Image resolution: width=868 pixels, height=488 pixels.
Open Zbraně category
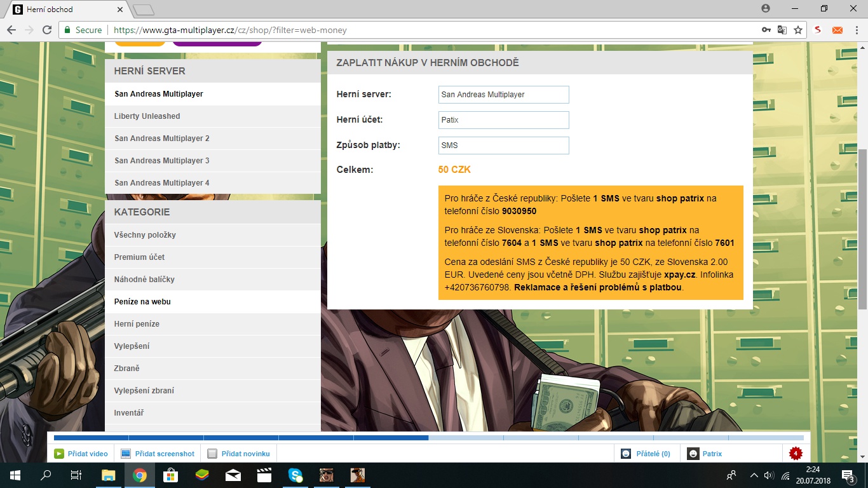point(213,369)
